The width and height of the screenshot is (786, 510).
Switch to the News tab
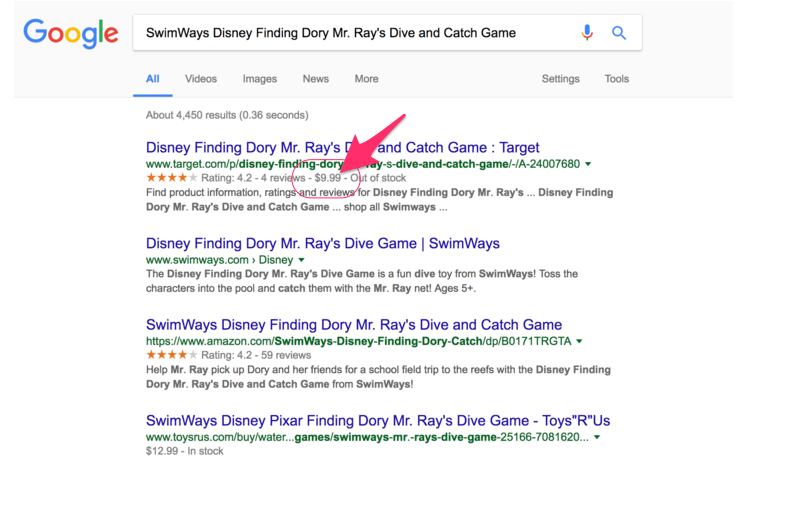click(316, 79)
